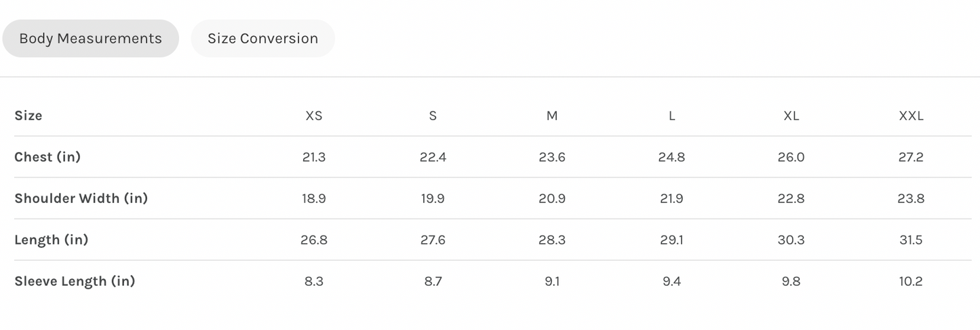Click the Size row header label
The image size is (980, 330).
(28, 115)
